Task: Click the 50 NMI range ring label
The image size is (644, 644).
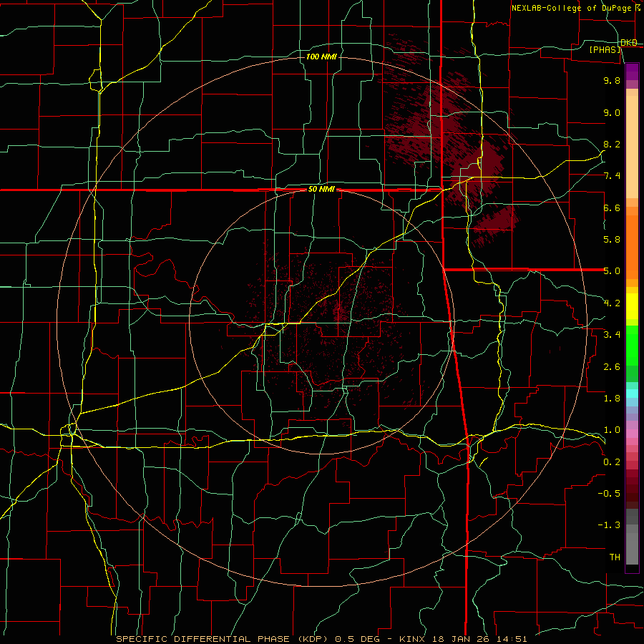Action: (x=321, y=190)
